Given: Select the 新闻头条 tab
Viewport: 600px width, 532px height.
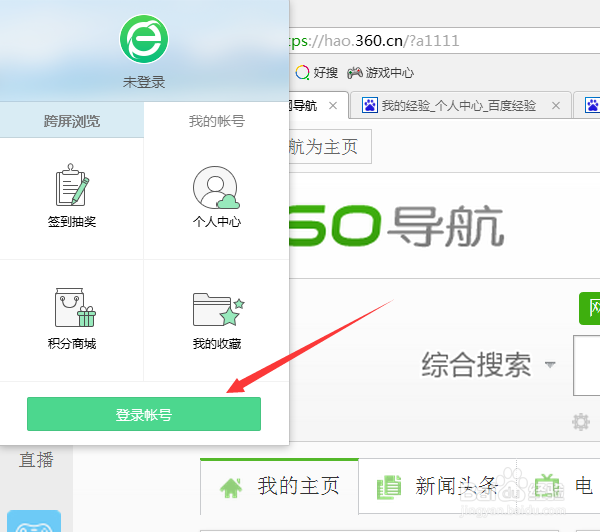Looking at the screenshot, I should tap(437, 486).
